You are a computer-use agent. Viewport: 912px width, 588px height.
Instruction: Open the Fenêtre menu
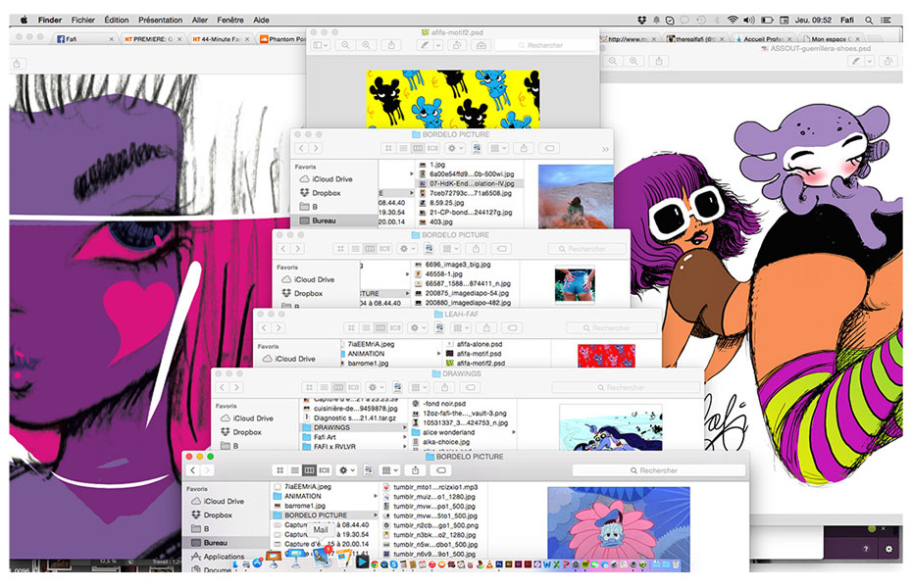tap(230, 20)
